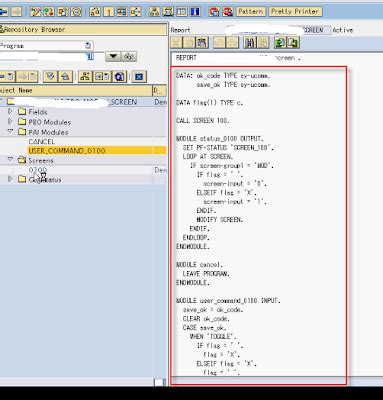Close the repository browser pane icon
The image size is (383, 400).
(x=139, y=77)
